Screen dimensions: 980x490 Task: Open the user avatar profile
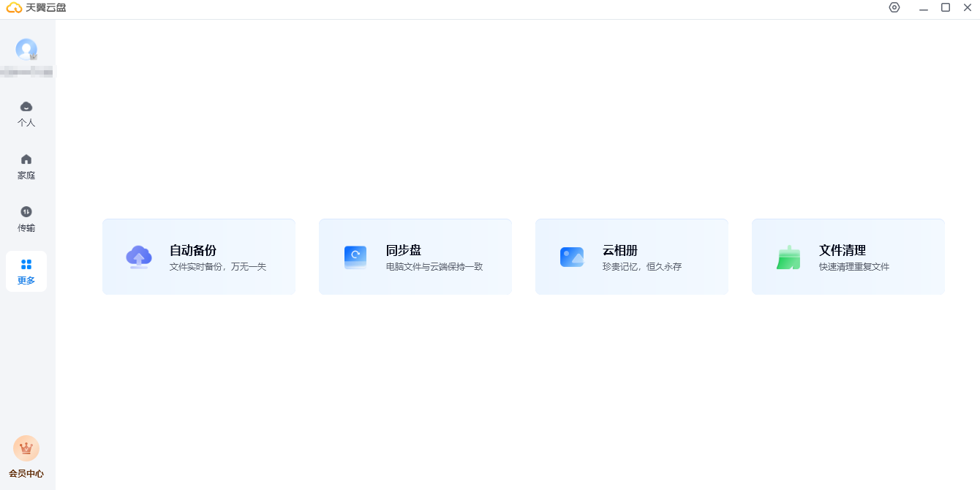[x=26, y=49]
